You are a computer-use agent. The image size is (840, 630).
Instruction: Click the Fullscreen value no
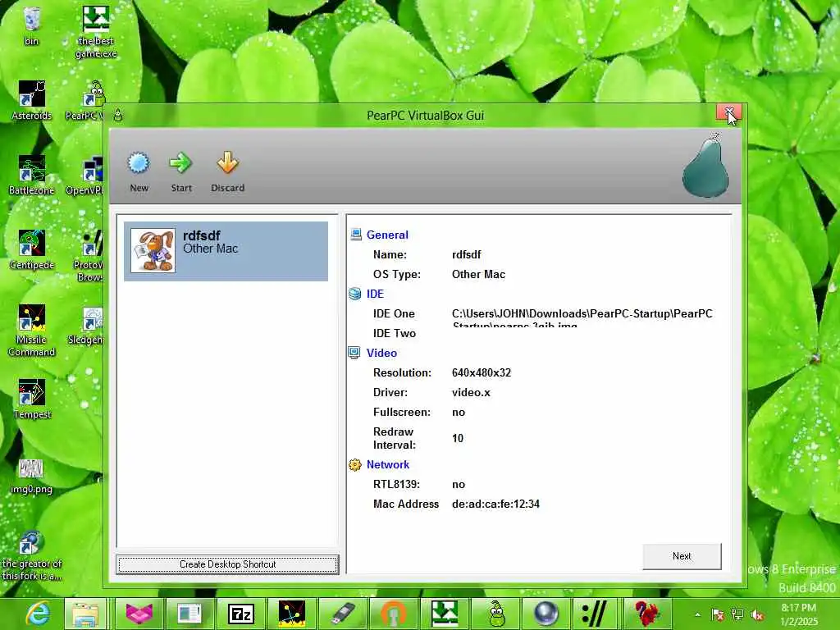coord(459,412)
